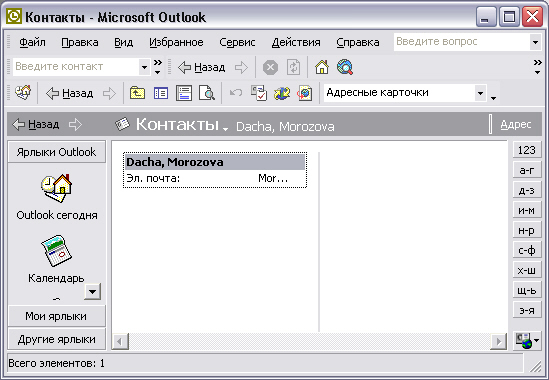
Task: Click the Outlook icon in the title bar
Action: (x=14, y=16)
